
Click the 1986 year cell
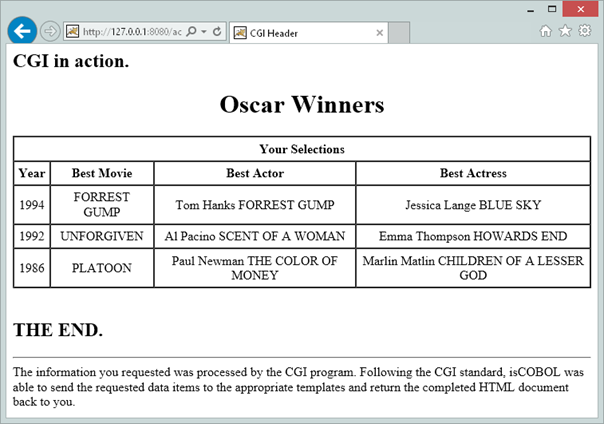[x=32, y=268]
